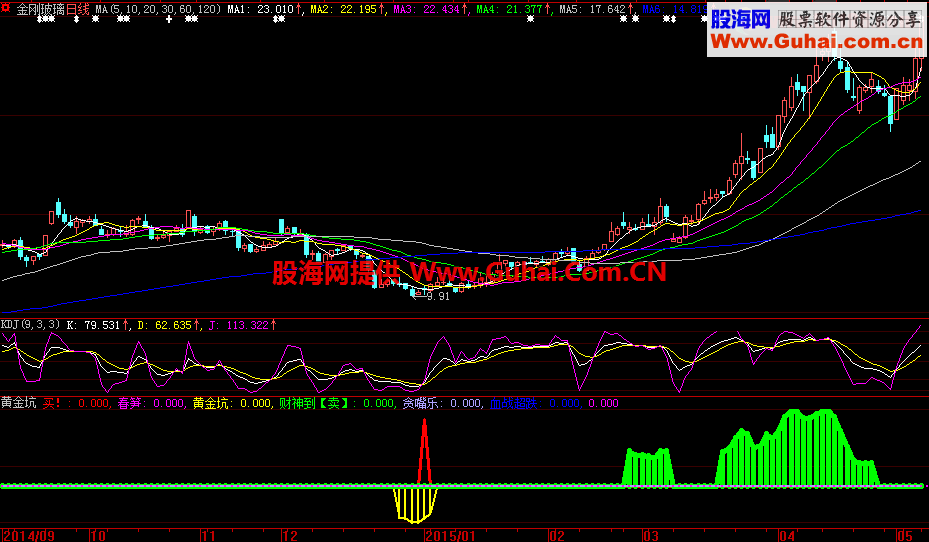Click the blue 血战超跌 output
The height and width of the screenshot is (542, 929).
coord(535,403)
